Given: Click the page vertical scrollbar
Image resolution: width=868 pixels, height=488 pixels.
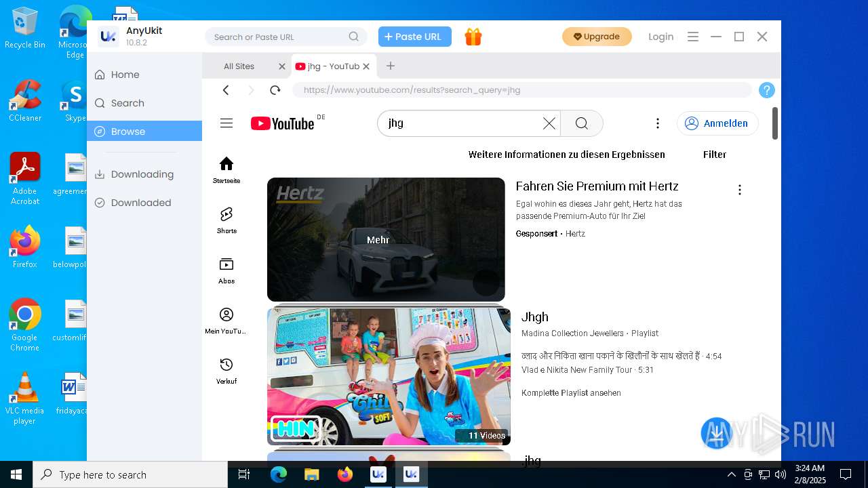Looking at the screenshot, I should click(775, 123).
